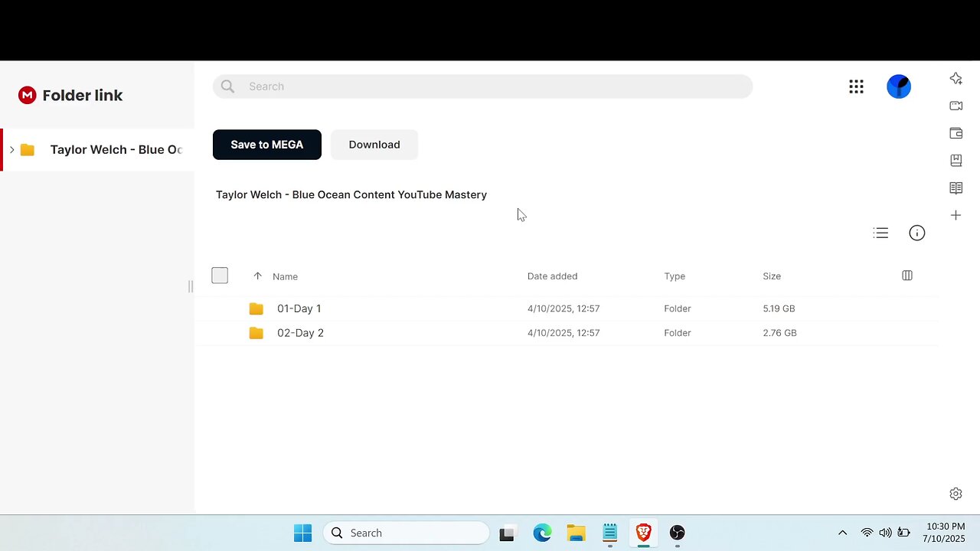980x551 pixels.
Task: Show the folder info panel icon
Action: pyautogui.click(x=916, y=233)
